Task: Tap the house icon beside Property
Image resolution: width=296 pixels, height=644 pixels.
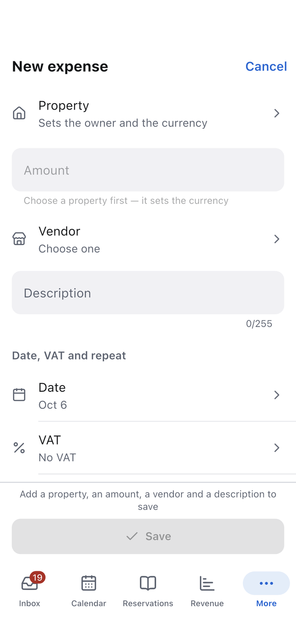Action: click(19, 113)
